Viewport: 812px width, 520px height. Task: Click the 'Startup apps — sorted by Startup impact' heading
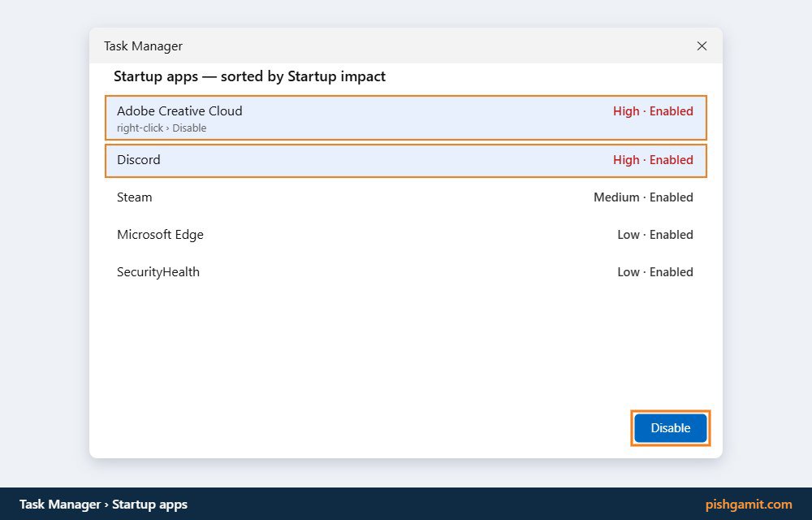(249, 76)
